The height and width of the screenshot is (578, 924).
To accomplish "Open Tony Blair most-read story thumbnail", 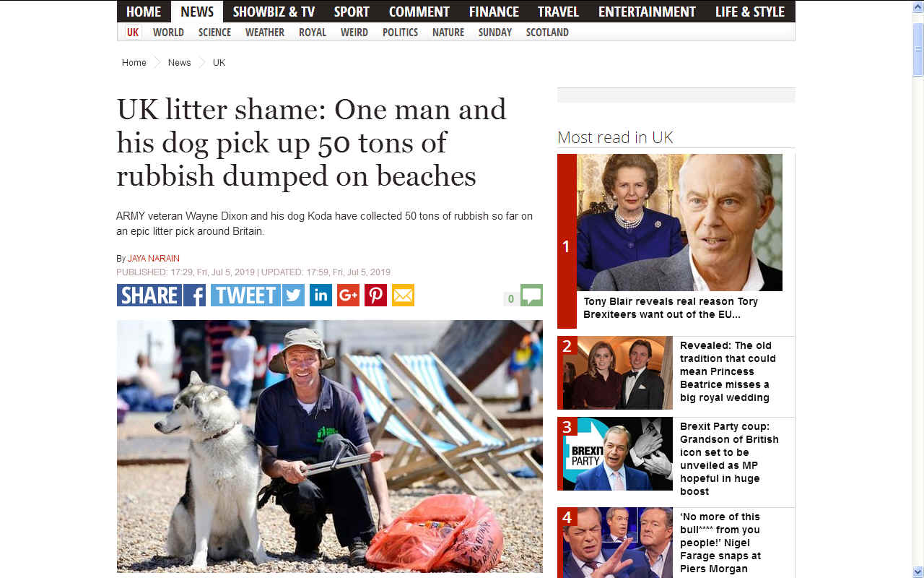I will click(679, 223).
